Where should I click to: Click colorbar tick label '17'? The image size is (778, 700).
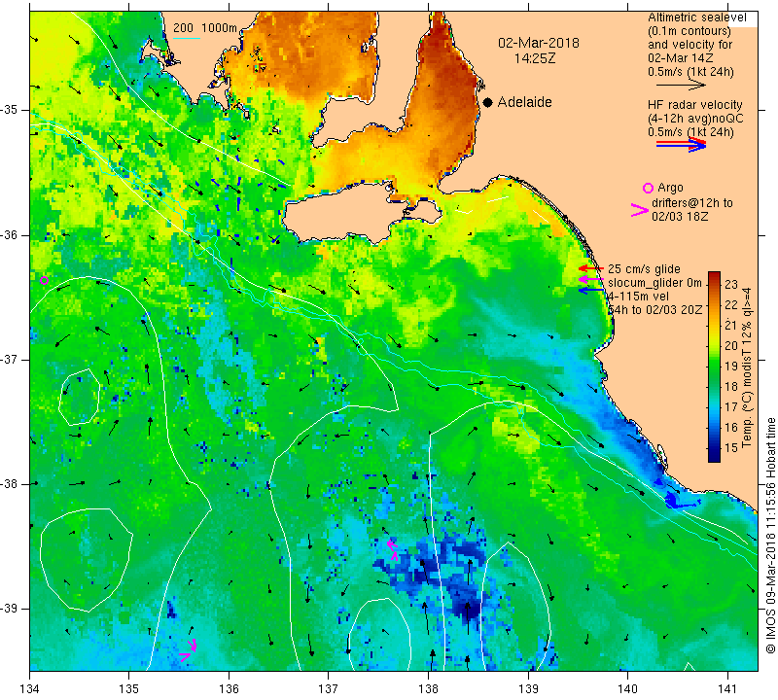731,406
